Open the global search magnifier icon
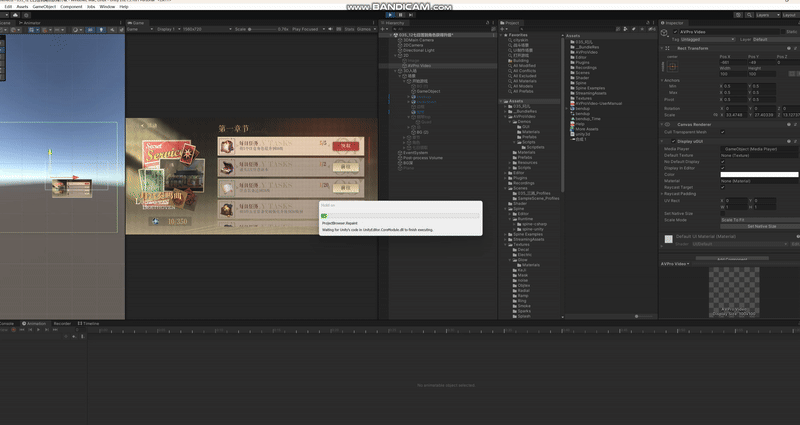Viewport: 800px width, 425px height. click(x=749, y=15)
